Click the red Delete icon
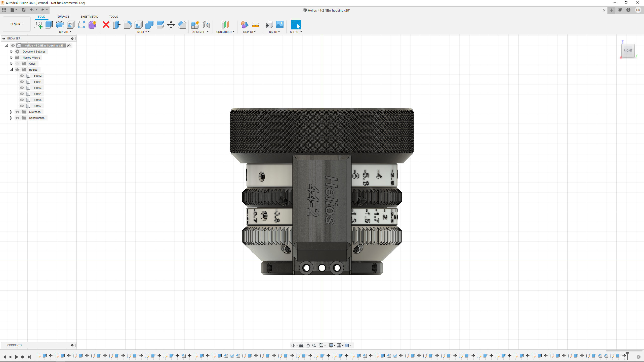The width and height of the screenshot is (644, 362). [106, 25]
